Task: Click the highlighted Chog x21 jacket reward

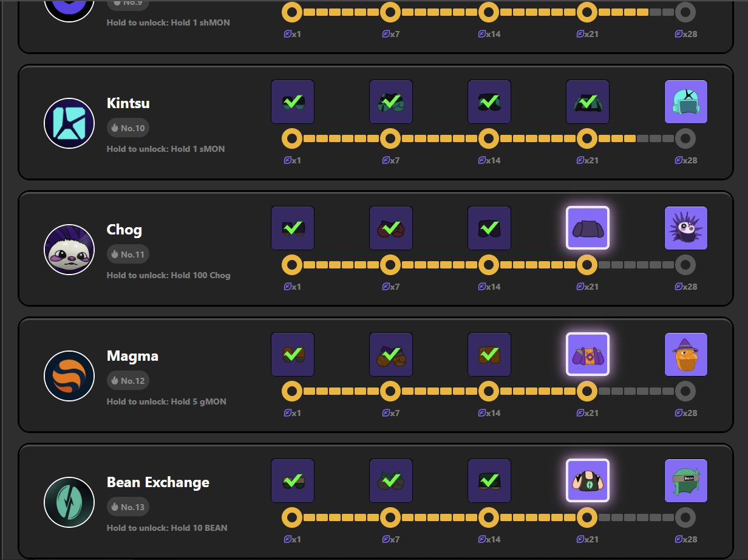Action: (587, 228)
